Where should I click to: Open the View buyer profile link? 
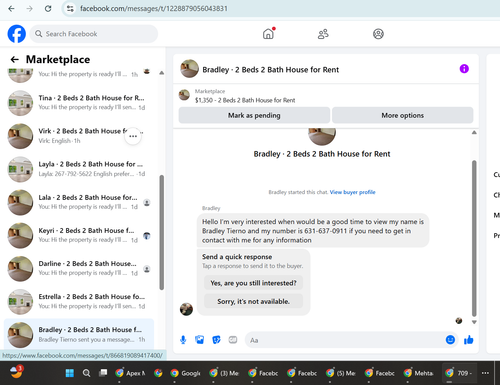click(352, 192)
